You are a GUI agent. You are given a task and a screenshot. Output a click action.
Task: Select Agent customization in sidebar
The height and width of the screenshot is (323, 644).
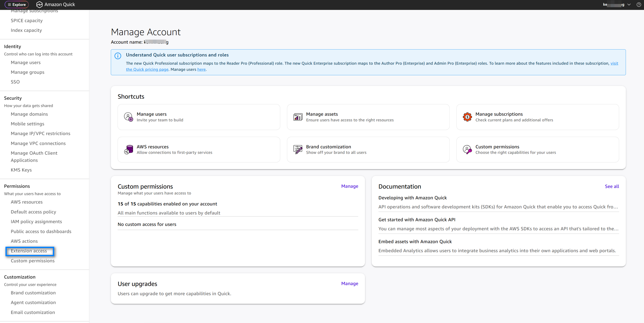point(33,303)
